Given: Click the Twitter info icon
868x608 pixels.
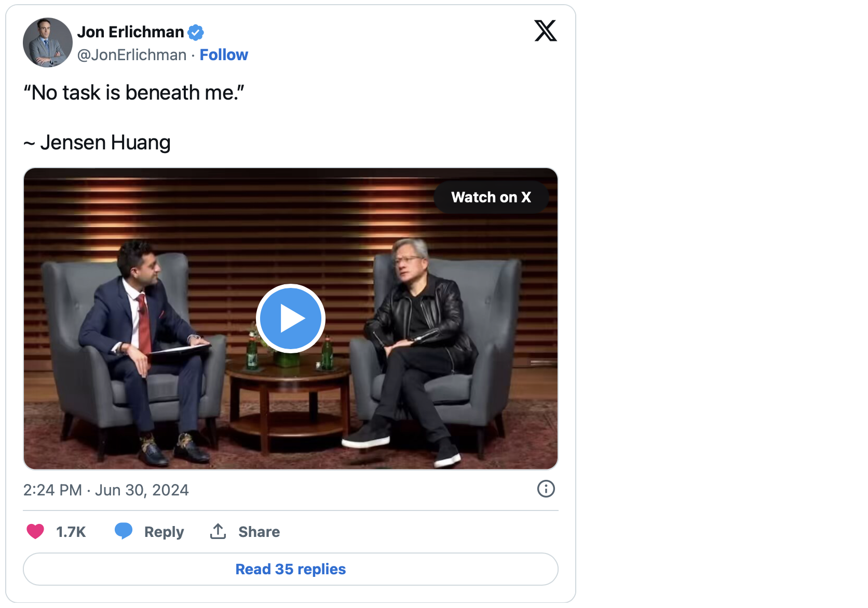Looking at the screenshot, I should 546,489.
